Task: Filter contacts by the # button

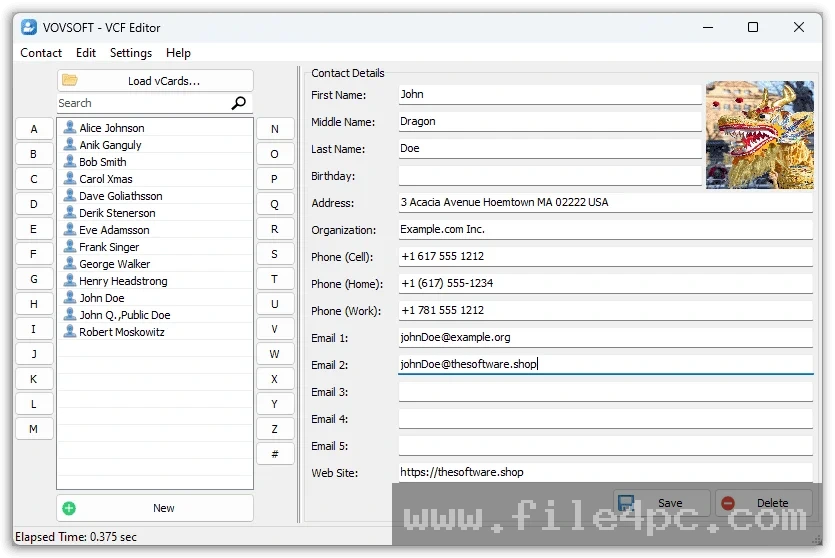Action: pos(275,454)
